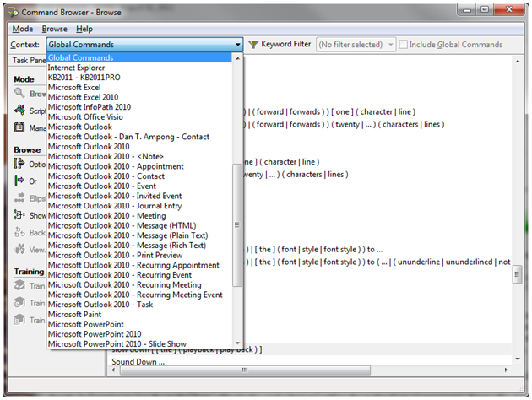Click the horizontal scroll-right arrow
This screenshot has height=400, width=532.
point(506,370)
